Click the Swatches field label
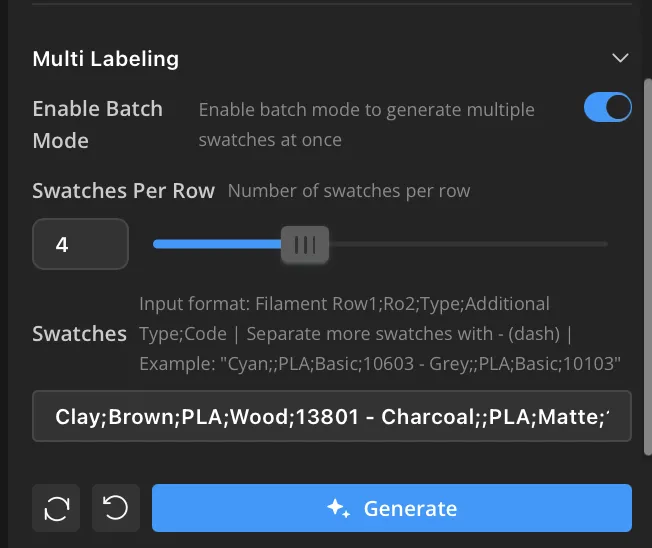Image resolution: width=652 pixels, height=548 pixels. (x=79, y=334)
